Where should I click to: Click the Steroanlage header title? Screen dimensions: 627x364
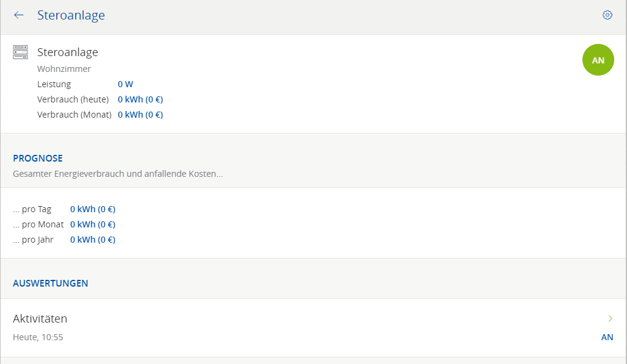point(71,15)
